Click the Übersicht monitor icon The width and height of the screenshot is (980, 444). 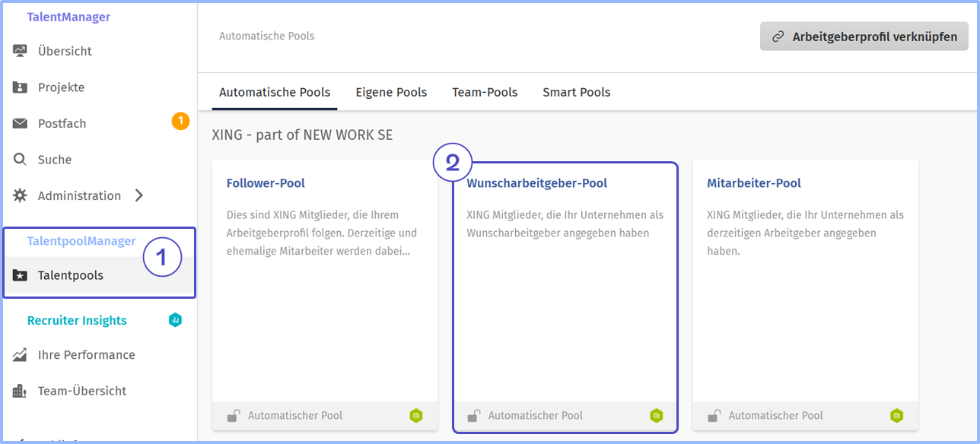pos(20,52)
